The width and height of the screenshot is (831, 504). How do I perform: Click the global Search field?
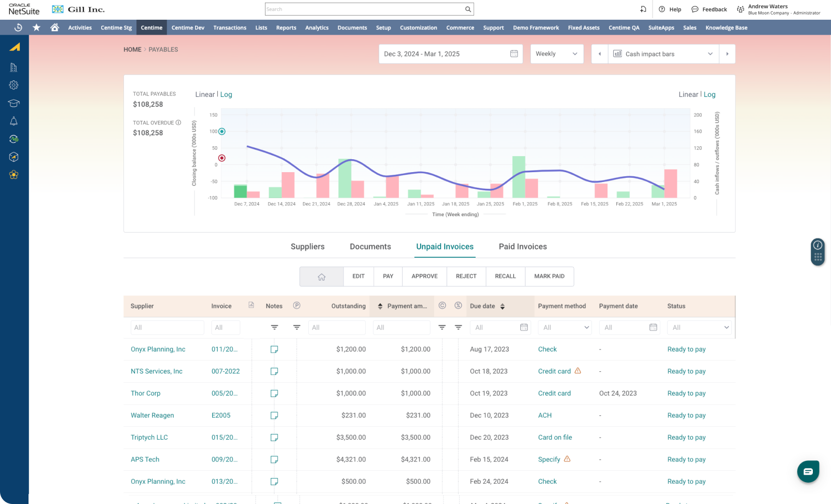[x=369, y=9]
